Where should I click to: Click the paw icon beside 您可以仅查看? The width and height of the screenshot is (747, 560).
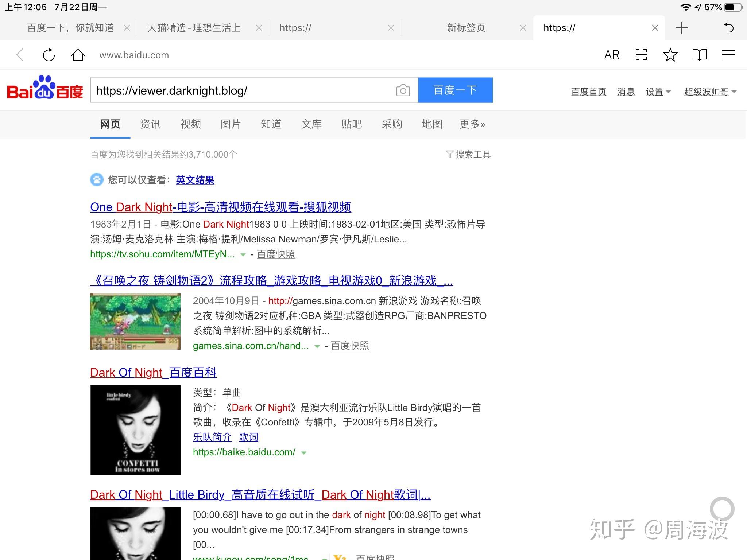[x=97, y=180]
